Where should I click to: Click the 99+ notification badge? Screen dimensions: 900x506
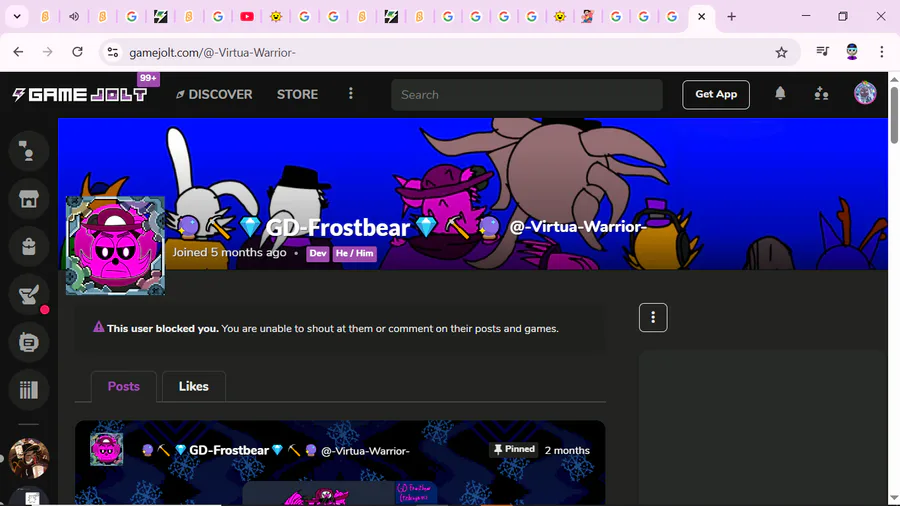point(148,79)
